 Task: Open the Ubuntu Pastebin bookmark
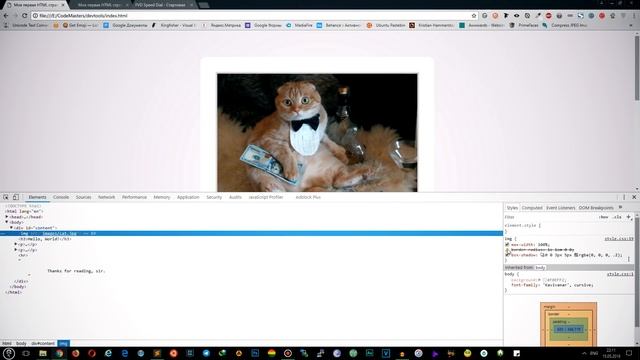386,25
